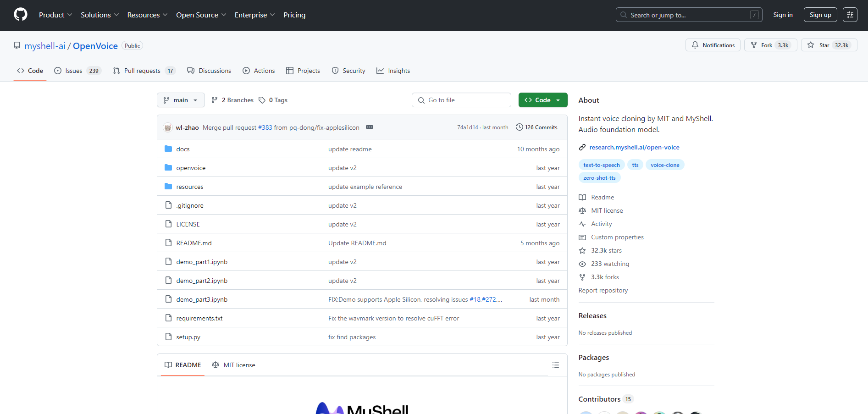The width and height of the screenshot is (868, 414).
Task: Open 'update example reference' commit message
Action: [x=365, y=187]
